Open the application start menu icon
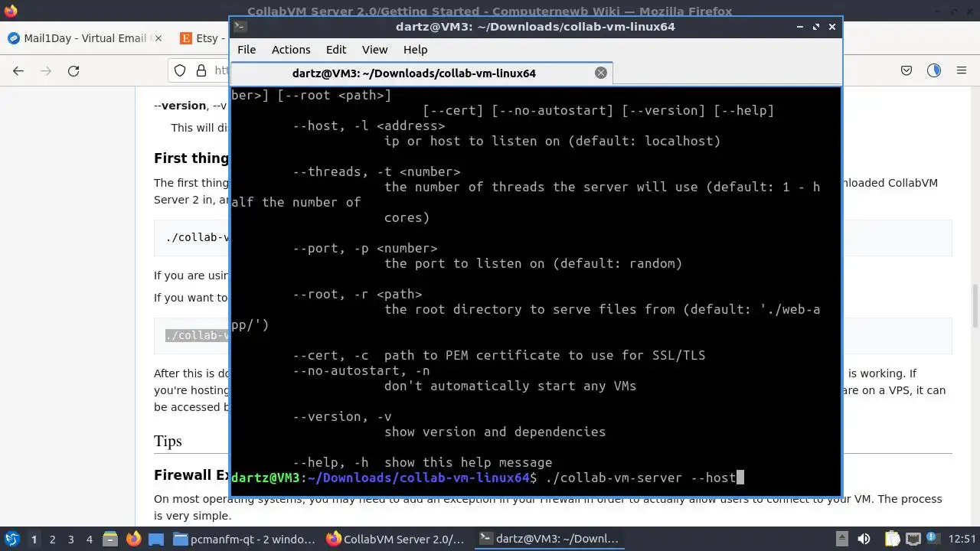The width and height of the screenshot is (980, 551). click(12, 539)
